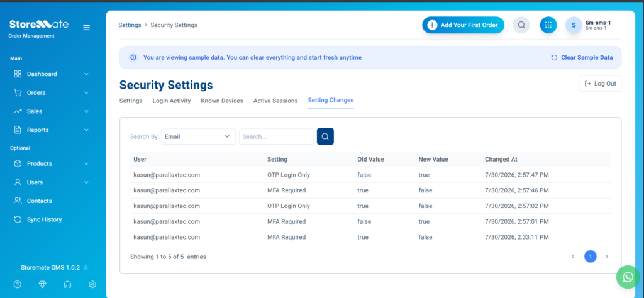
Task: Open the global search magnifier in top bar
Action: tap(521, 25)
